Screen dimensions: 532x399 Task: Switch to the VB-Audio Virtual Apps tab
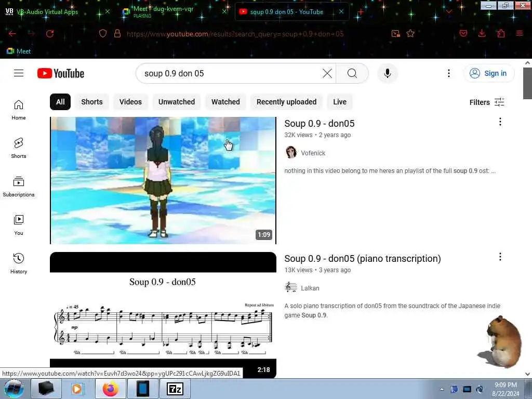pos(47,12)
